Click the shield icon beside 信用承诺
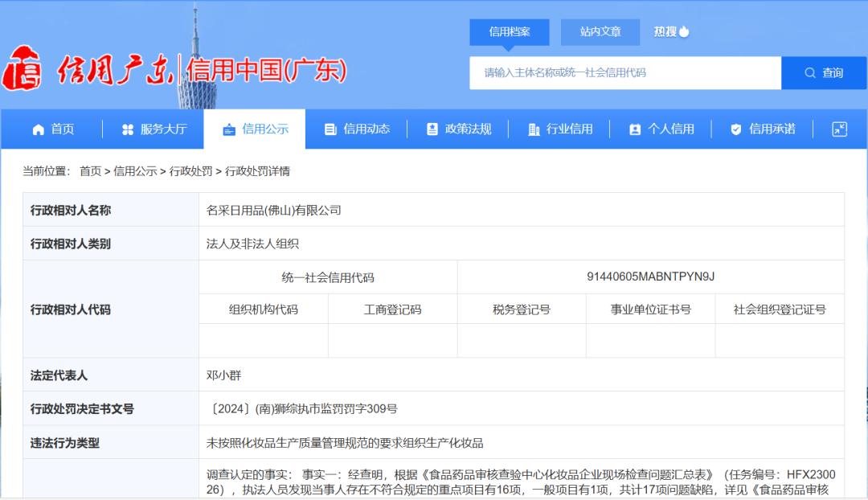The height and width of the screenshot is (500, 868). tap(735, 129)
